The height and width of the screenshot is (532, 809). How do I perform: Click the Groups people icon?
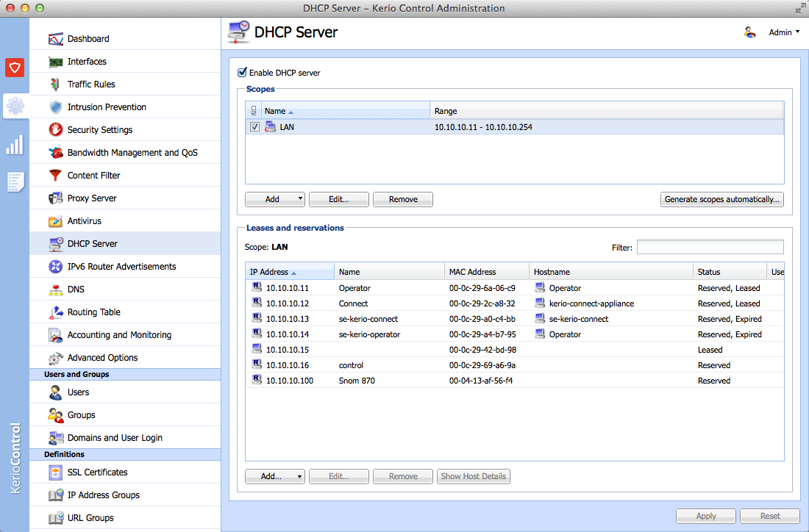[56, 415]
